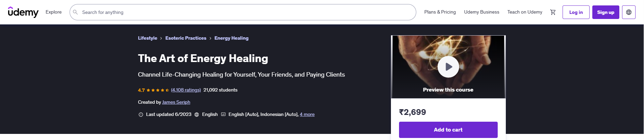644x140 pixels.
Task: Click the 4.7 rating score
Action: [x=141, y=90]
